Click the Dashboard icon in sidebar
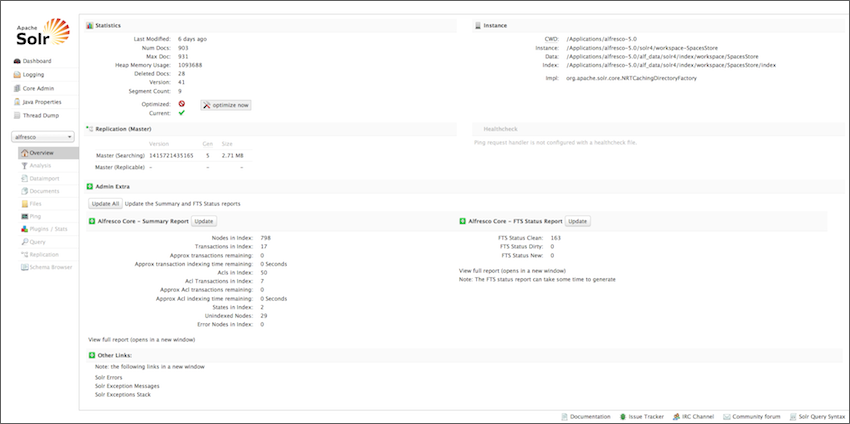Viewport: 850px width, 424px height. click(17, 62)
